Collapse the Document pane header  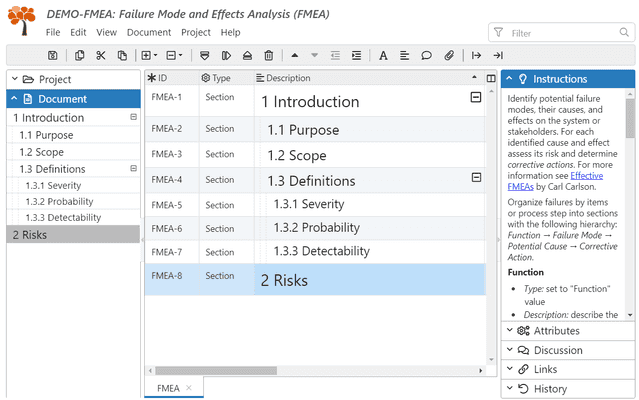(x=73, y=99)
